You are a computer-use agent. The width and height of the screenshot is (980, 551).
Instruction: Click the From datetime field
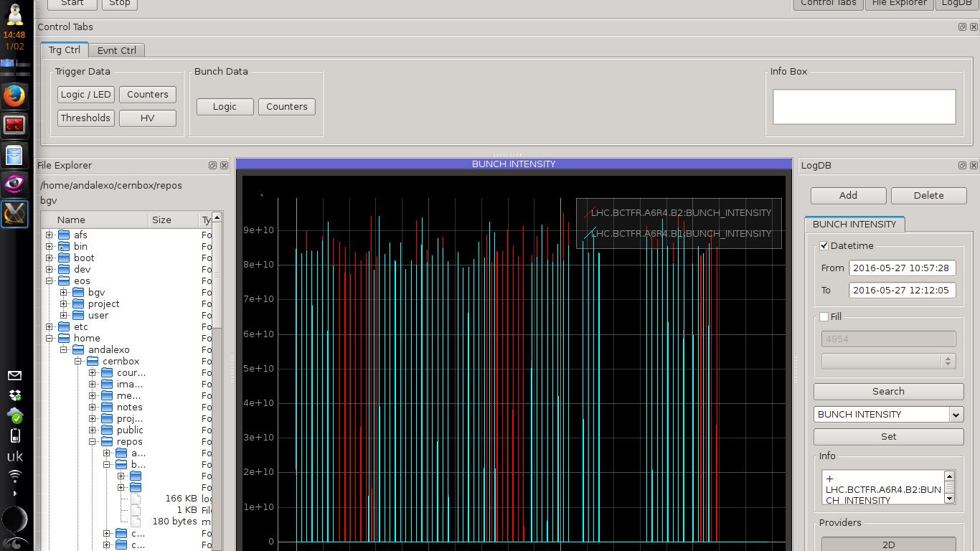coord(902,268)
